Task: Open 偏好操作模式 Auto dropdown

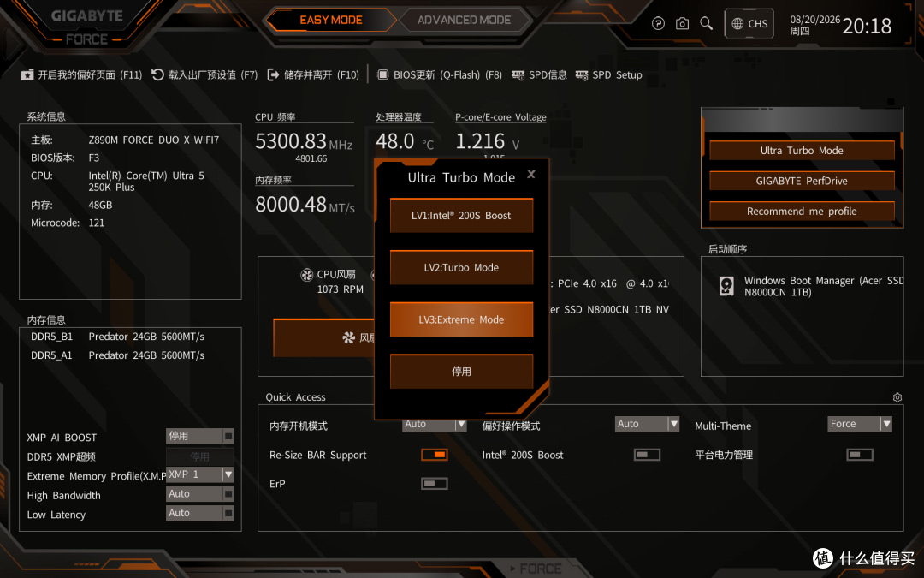Action: (647, 424)
